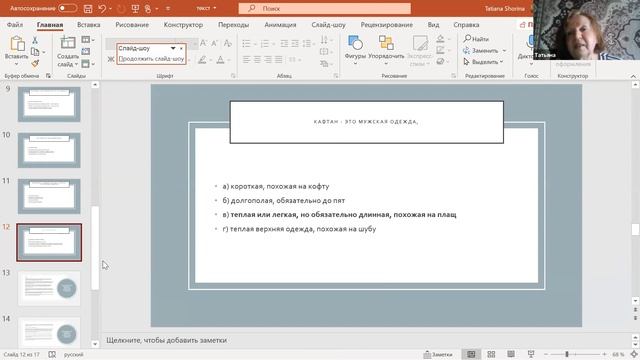Image resolution: width=640 pixels, height=360 pixels.
Task: Open the Файл menu
Action: 15,25
